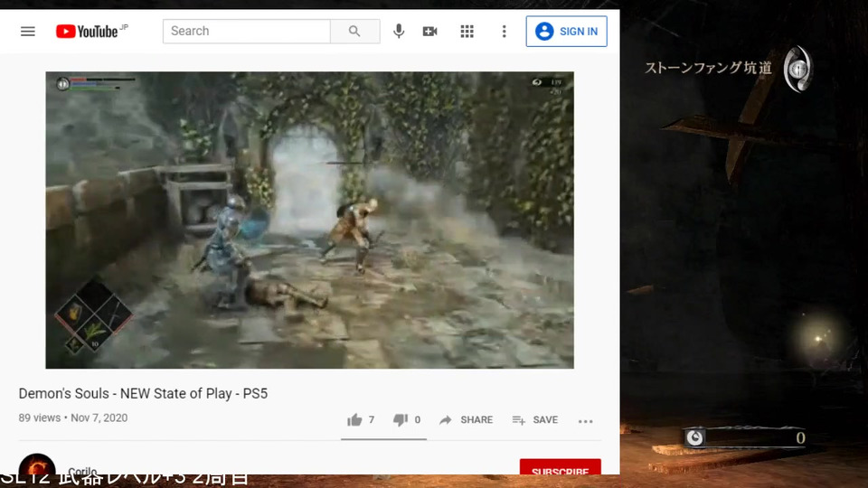
Task: Click the video title Demon's Souls - NEW State of Play - PS5
Action: 144,393
